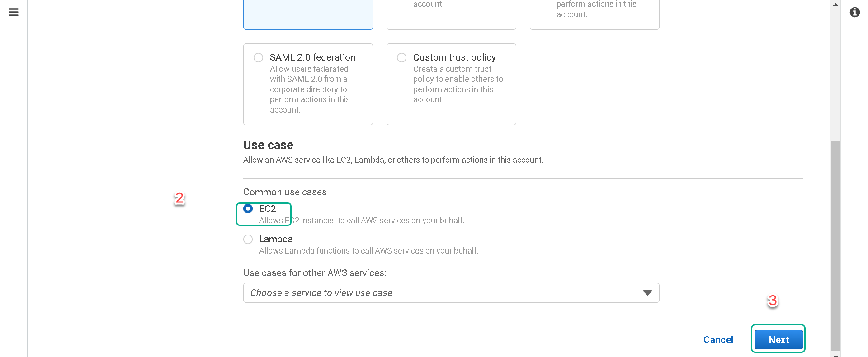The image size is (868, 357).
Task: Click the SAML 2.0 federation card
Action: pyautogui.click(x=308, y=84)
